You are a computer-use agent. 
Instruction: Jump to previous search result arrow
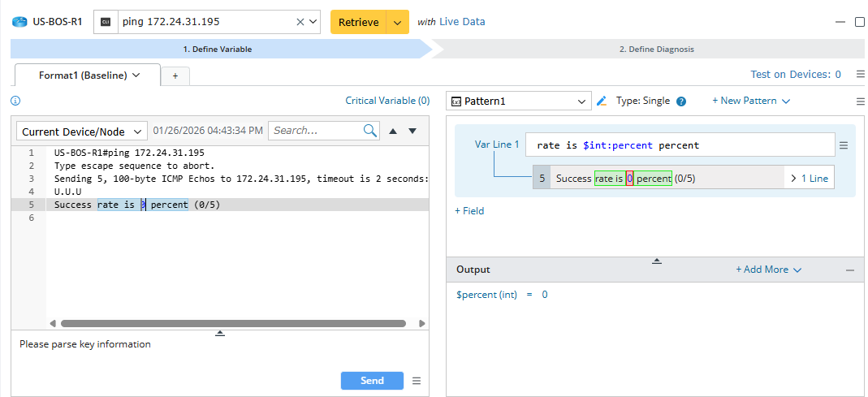(x=393, y=131)
